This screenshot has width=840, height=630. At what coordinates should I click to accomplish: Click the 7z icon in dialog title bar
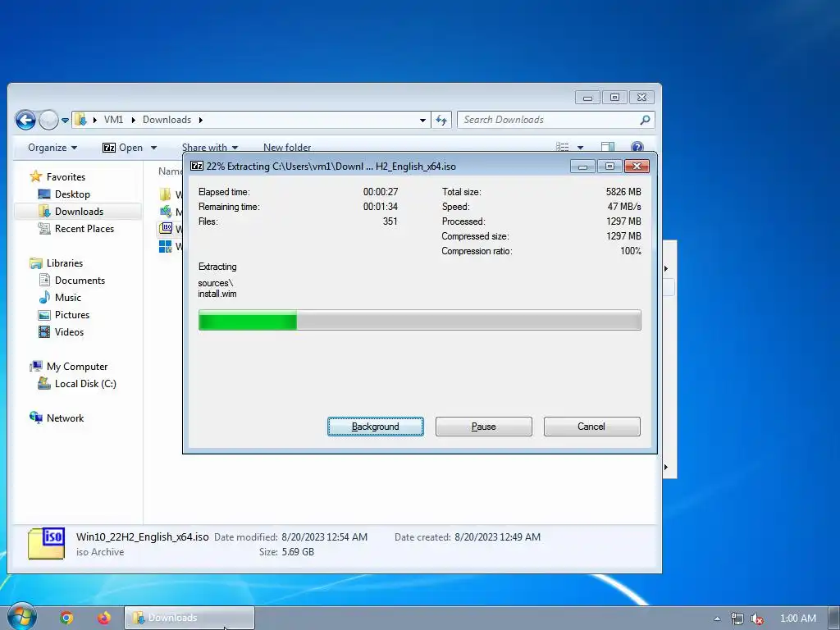coord(197,166)
